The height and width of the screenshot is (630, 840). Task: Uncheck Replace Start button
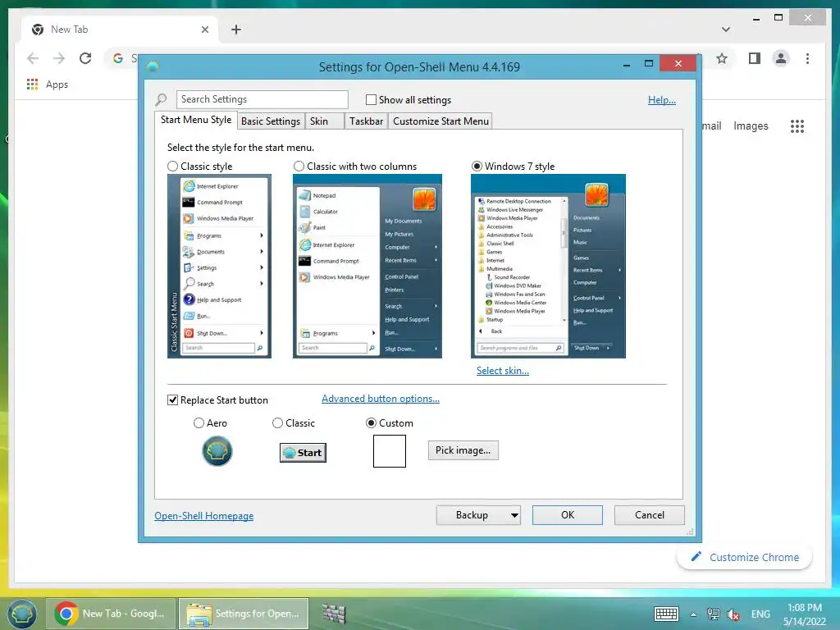pos(172,400)
